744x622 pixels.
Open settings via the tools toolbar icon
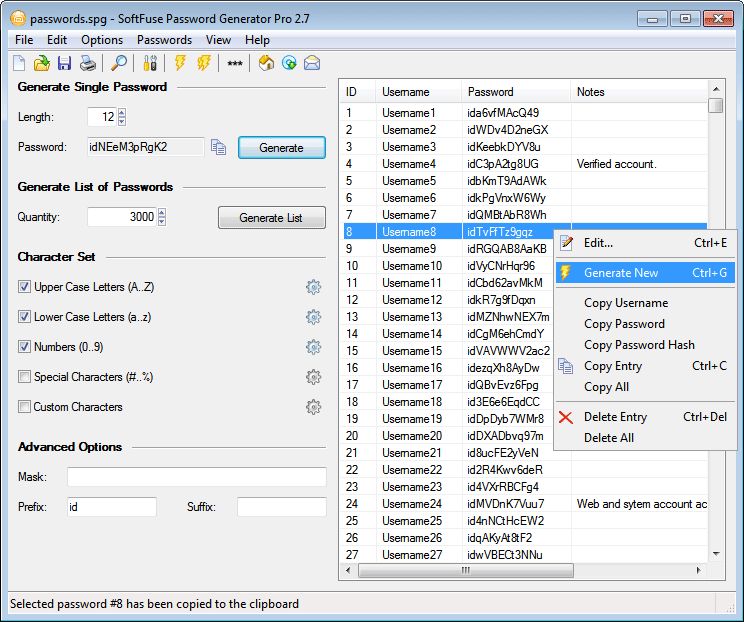pos(150,63)
